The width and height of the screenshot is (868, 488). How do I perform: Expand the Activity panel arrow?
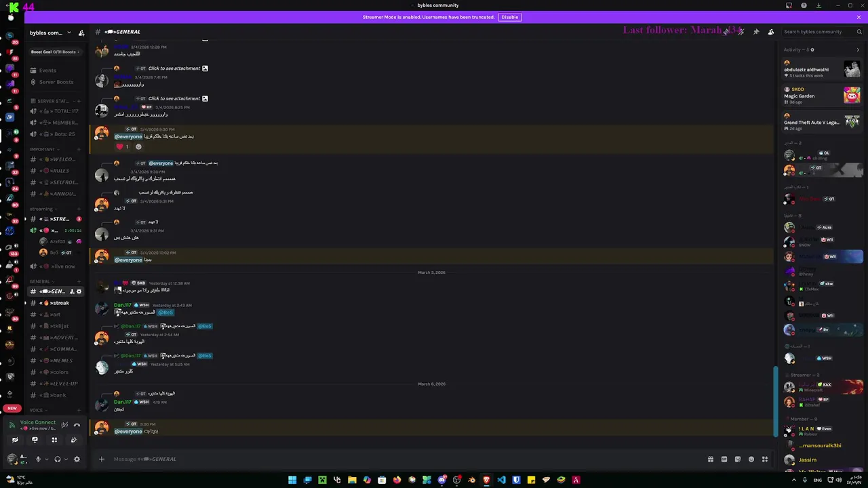(x=858, y=49)
